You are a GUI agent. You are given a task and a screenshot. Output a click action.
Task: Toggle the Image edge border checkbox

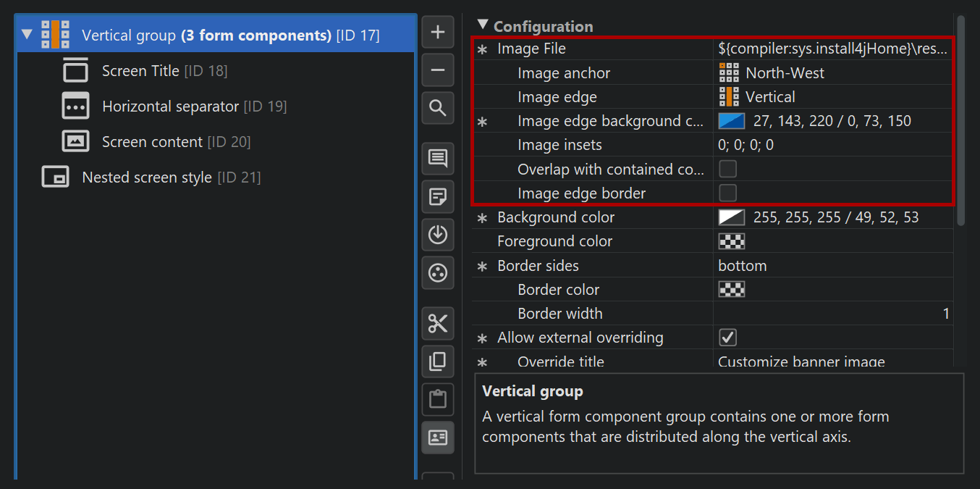tap(727, 193)
